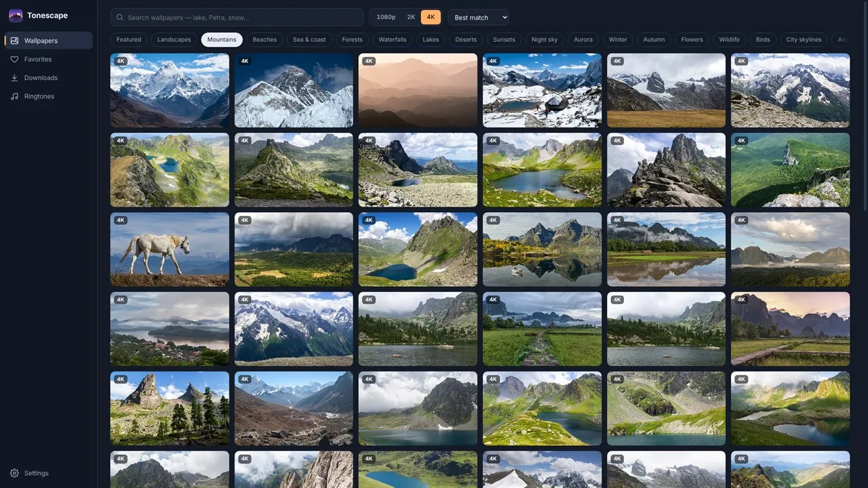Screen dimensions: 868x488
Task: Open the Birds category
Action: [763, 39]
